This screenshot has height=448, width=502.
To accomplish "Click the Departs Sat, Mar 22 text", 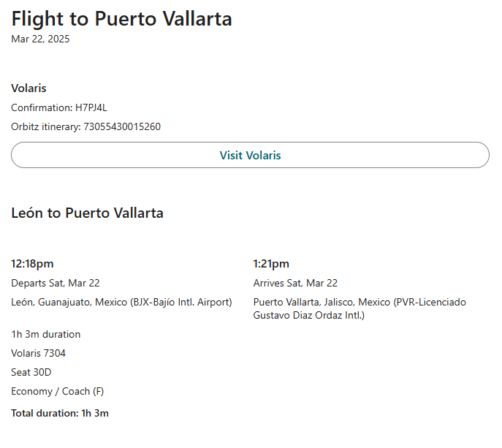I will point(56,283).
